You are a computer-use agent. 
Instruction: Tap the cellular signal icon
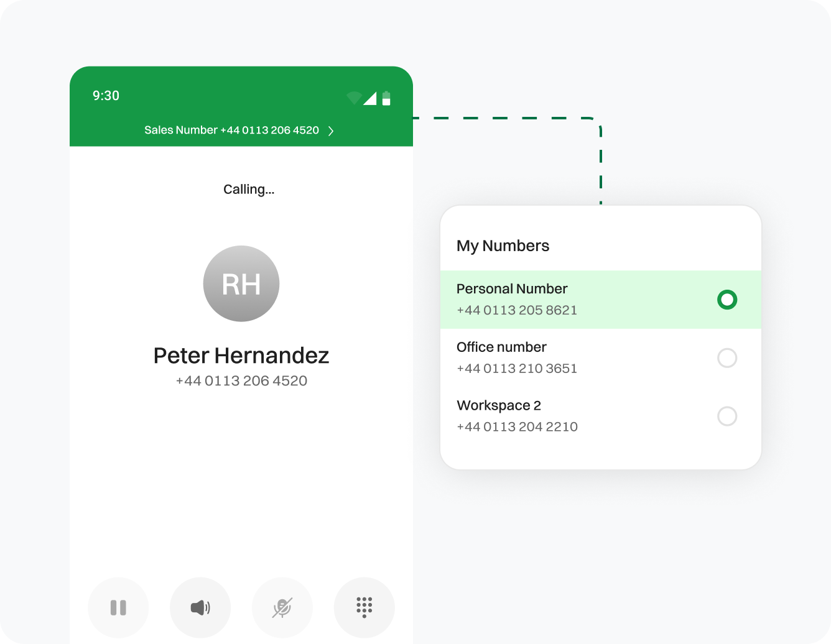(370, 98)
